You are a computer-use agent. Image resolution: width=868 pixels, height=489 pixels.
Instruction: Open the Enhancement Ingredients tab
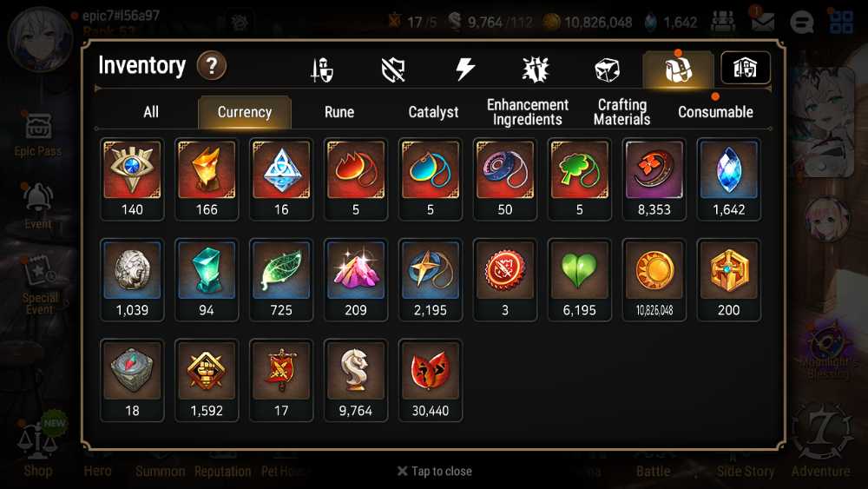pos(528,112)
